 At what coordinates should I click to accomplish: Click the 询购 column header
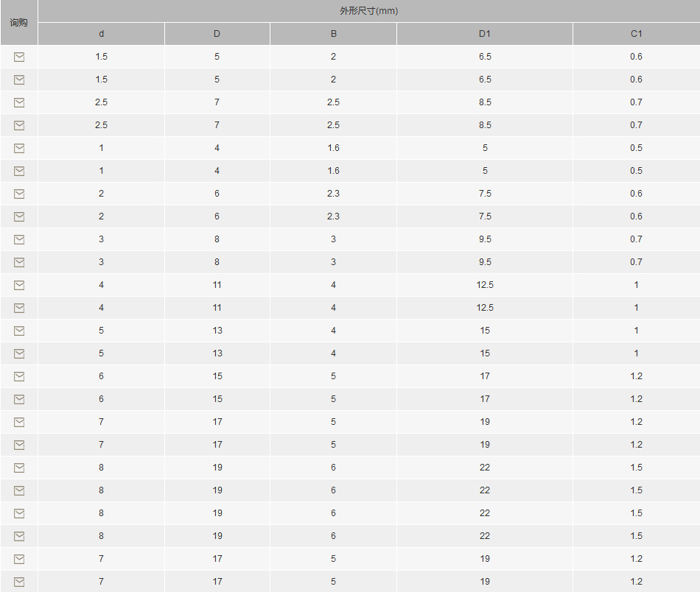pyautogui.click(x=18, y=22)
